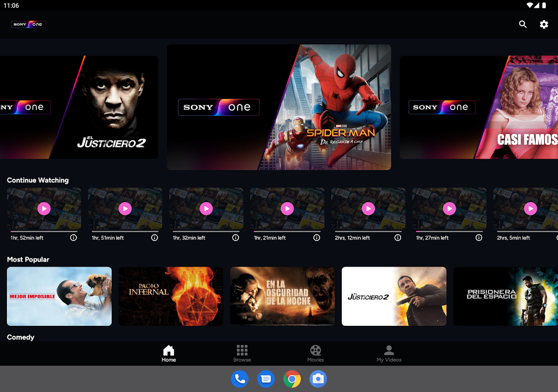This screenshot has width=558, height=392.
Task: Show info for 1hr, 52min left video
Action: point(74,238)
